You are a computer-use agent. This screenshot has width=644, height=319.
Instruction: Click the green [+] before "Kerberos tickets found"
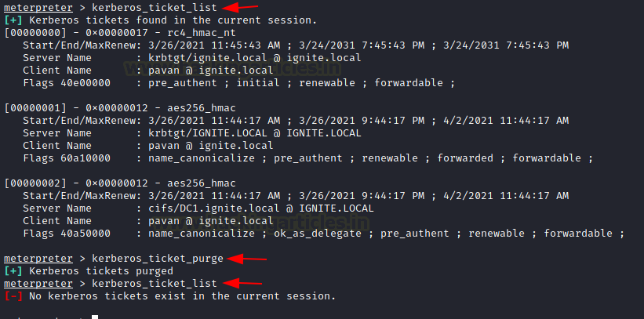13,20
